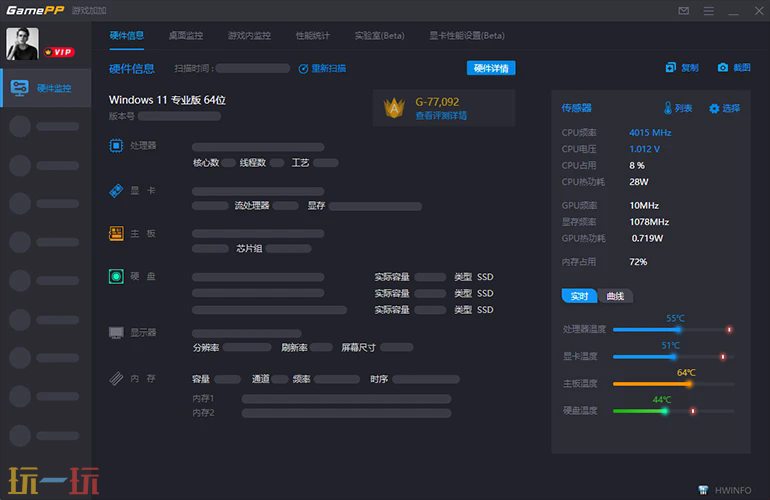The height and width of the screenshot is (500, 770).
Task: Click the 显存频率 value 1078MHz
Action: click(x=649, y=222)
